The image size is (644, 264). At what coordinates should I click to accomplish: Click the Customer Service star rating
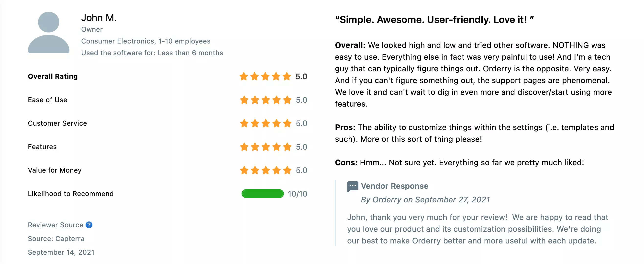(x=266, y=123)
